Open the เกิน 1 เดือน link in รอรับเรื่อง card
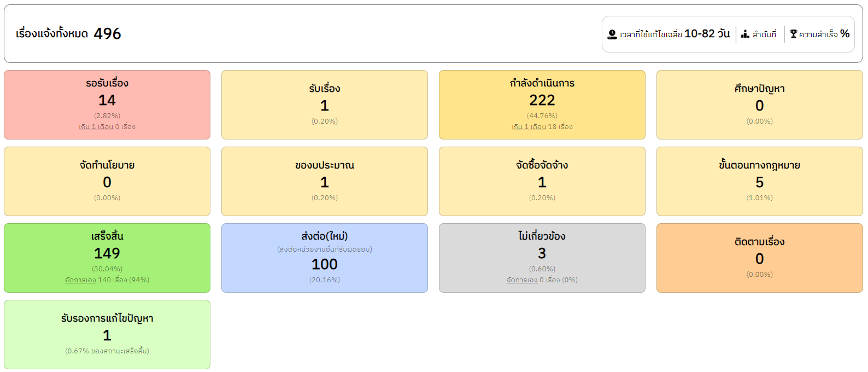This screenshot has width=868, height=372. 96,127
